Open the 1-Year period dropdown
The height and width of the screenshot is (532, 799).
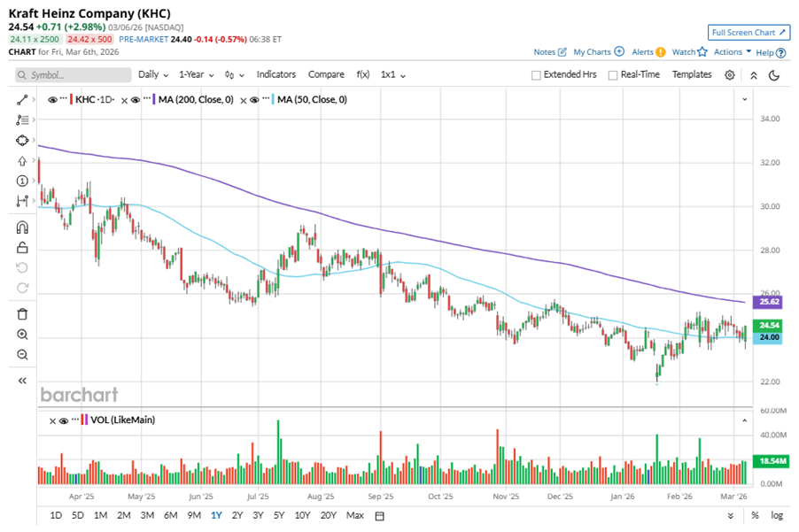click(196, 75)
